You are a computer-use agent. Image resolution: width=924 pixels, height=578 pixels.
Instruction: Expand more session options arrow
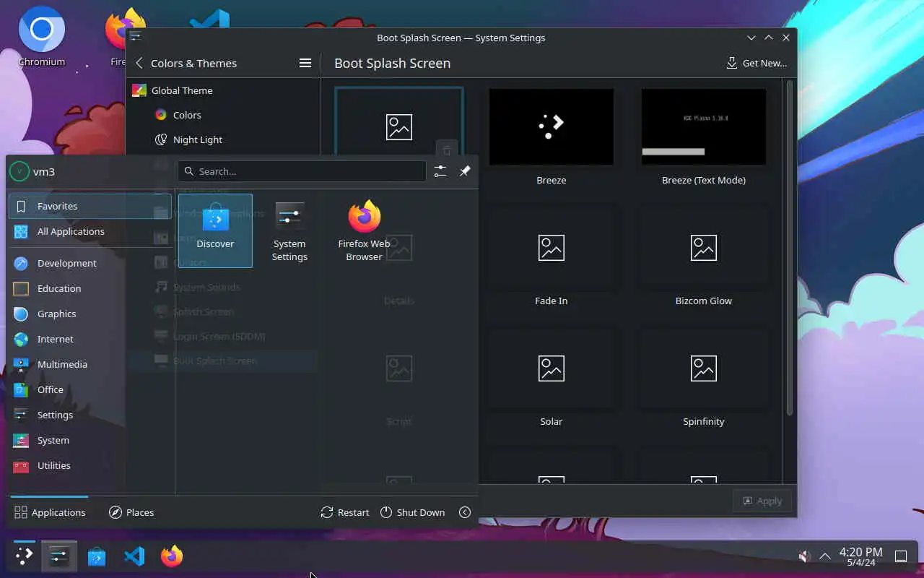point(465,512)
